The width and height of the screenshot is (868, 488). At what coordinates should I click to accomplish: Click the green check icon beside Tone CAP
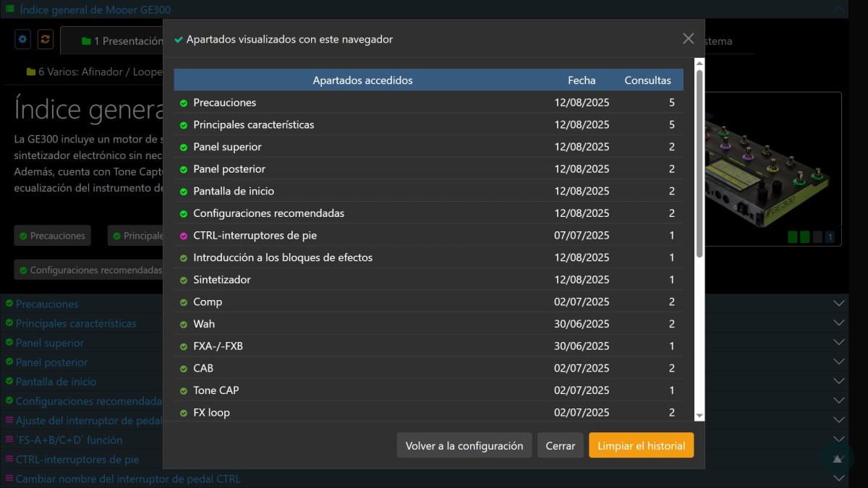coord(184,390)
